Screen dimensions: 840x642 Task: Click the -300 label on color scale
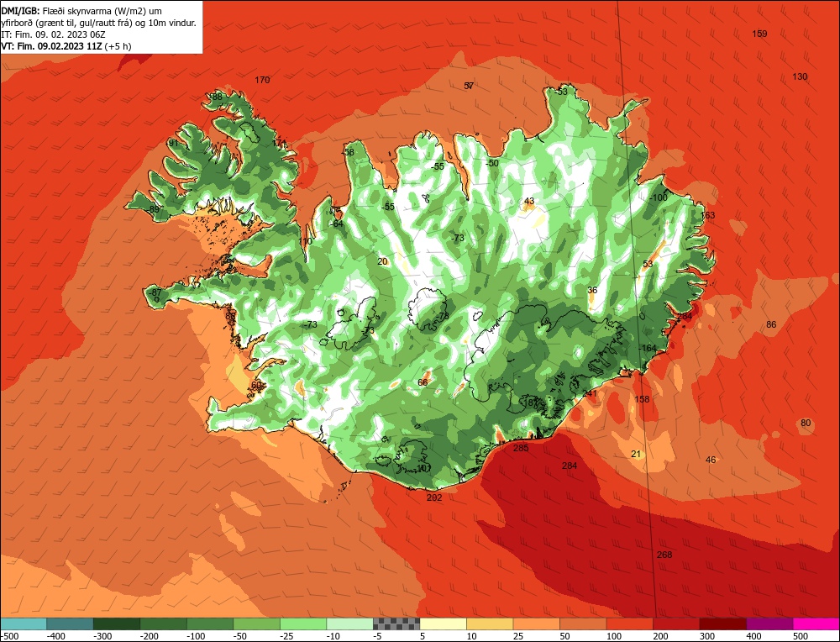102,636
